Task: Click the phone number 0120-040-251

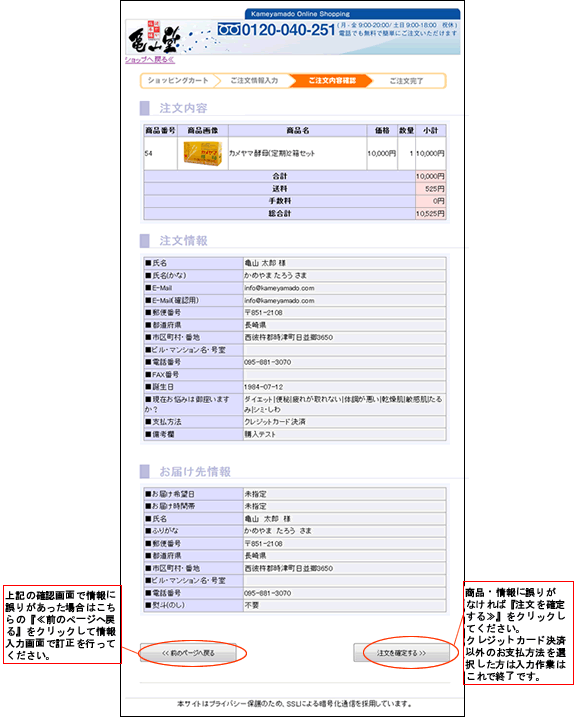Action: pos(288,30)
